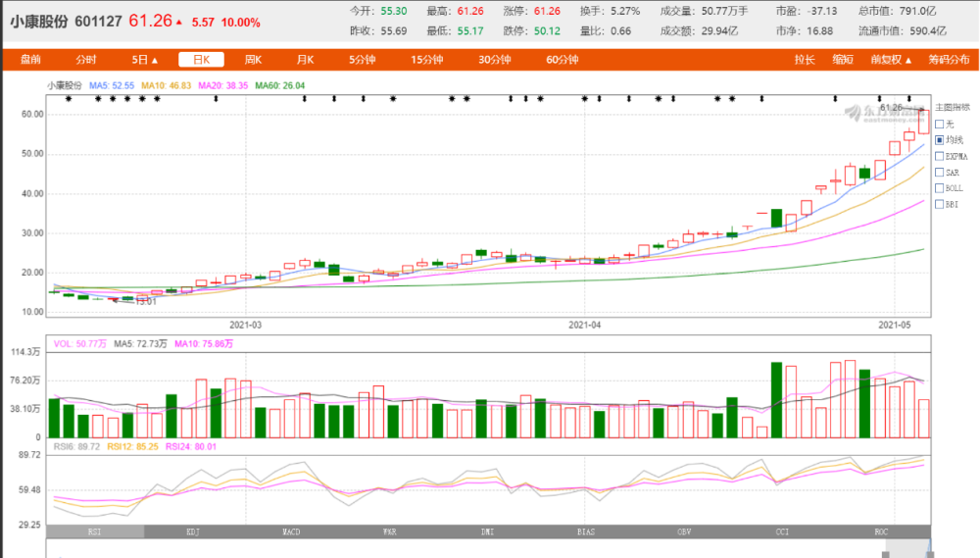Switch sub-chart to OBV indicator
Image resolution: width=980 pixels, height=558 pixels.
684,532
